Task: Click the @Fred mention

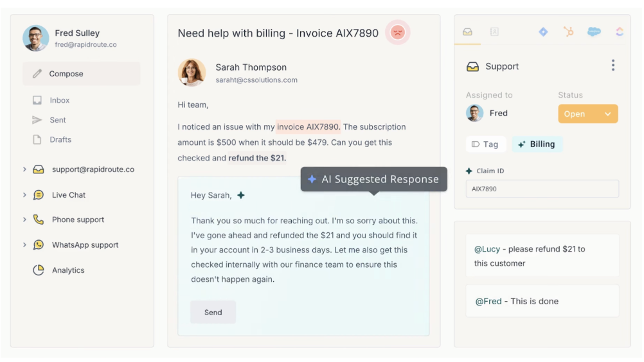Action: (488, 301)
